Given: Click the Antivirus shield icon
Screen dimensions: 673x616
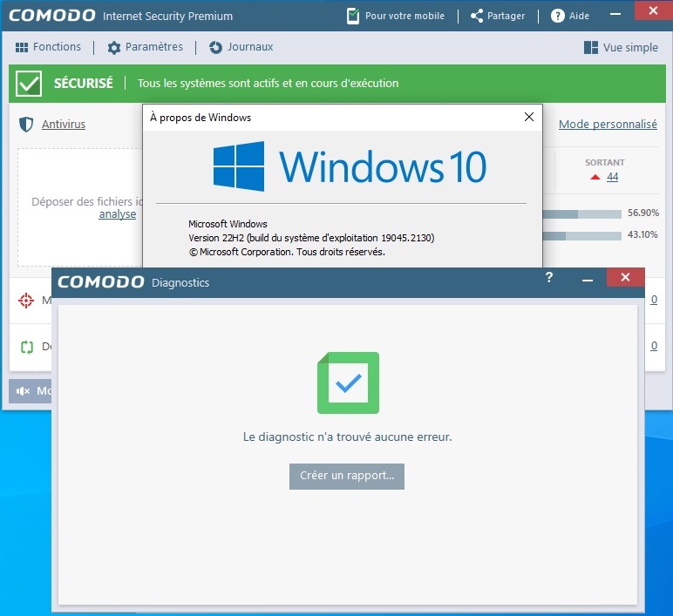Looking at the screenshot, I should click(x=26, y=125).
